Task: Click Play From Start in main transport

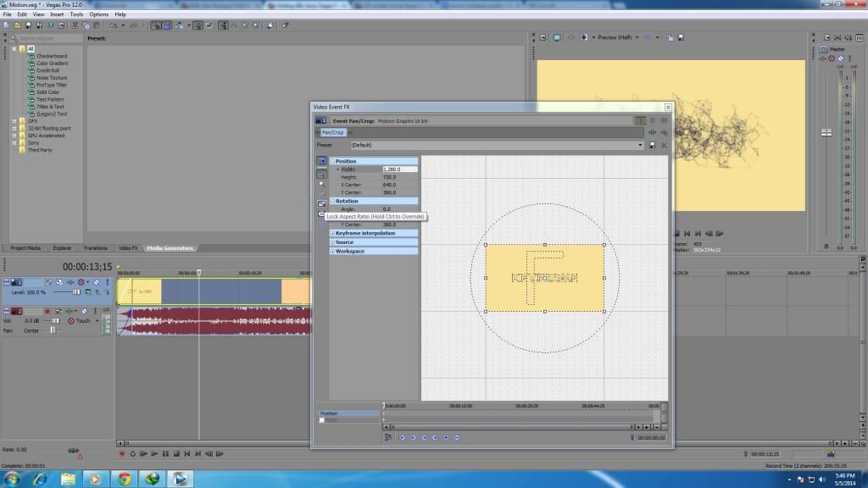Action: pos(143,454)
